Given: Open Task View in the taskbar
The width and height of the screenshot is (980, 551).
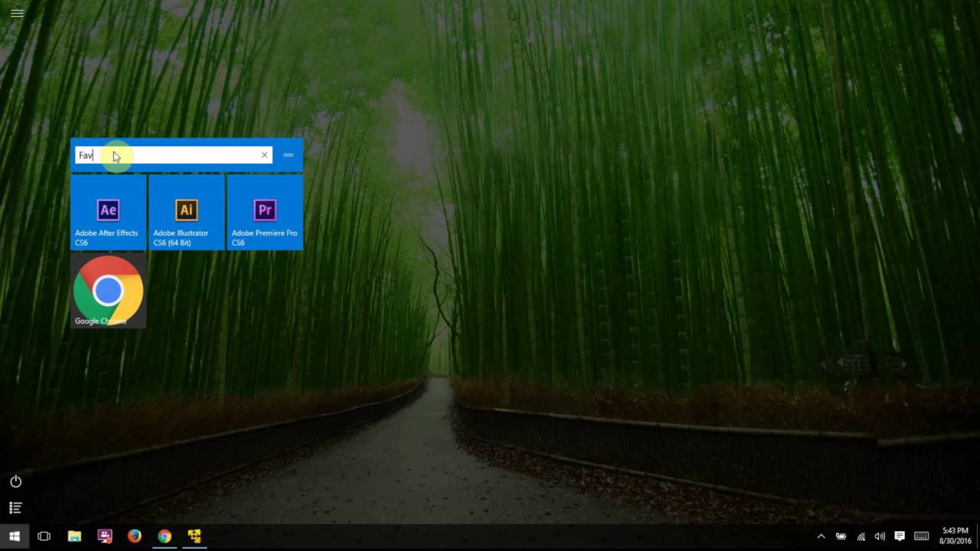Looking at the screenshot, I should tap(44, 536).
